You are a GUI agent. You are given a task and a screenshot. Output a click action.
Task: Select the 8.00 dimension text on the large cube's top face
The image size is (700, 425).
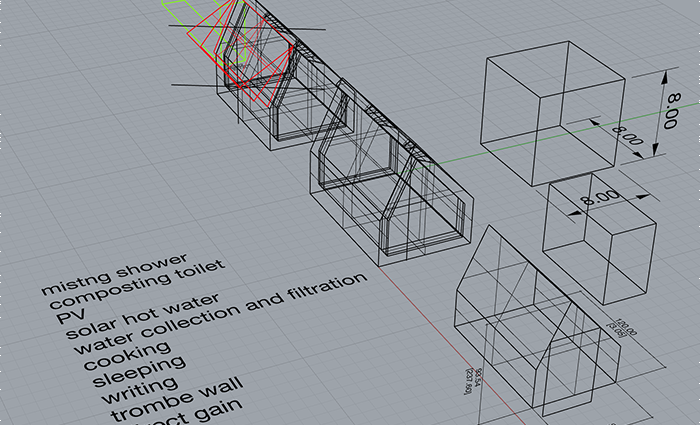point(627,136)
